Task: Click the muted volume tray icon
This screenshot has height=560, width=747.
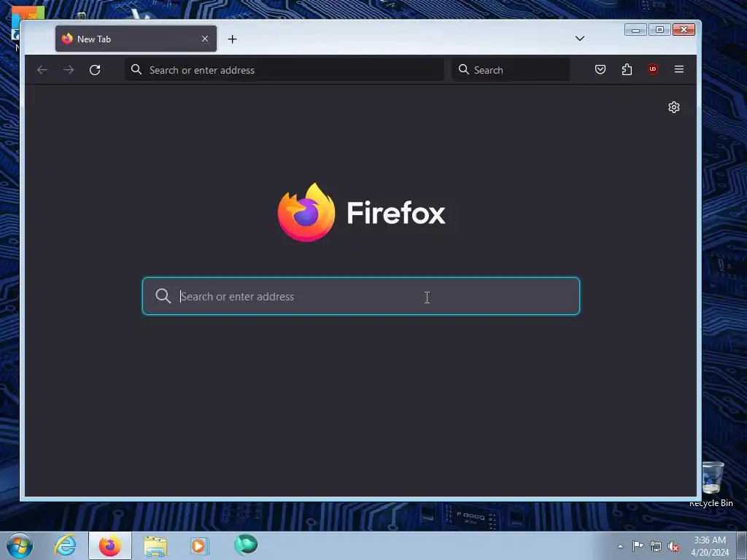Action: pos(673,547)
